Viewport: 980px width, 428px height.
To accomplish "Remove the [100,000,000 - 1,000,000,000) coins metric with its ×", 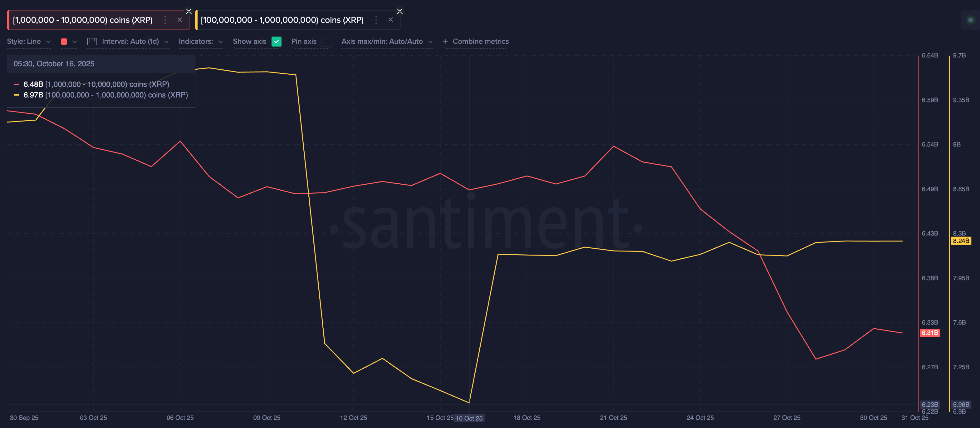I will click(391, 19).
